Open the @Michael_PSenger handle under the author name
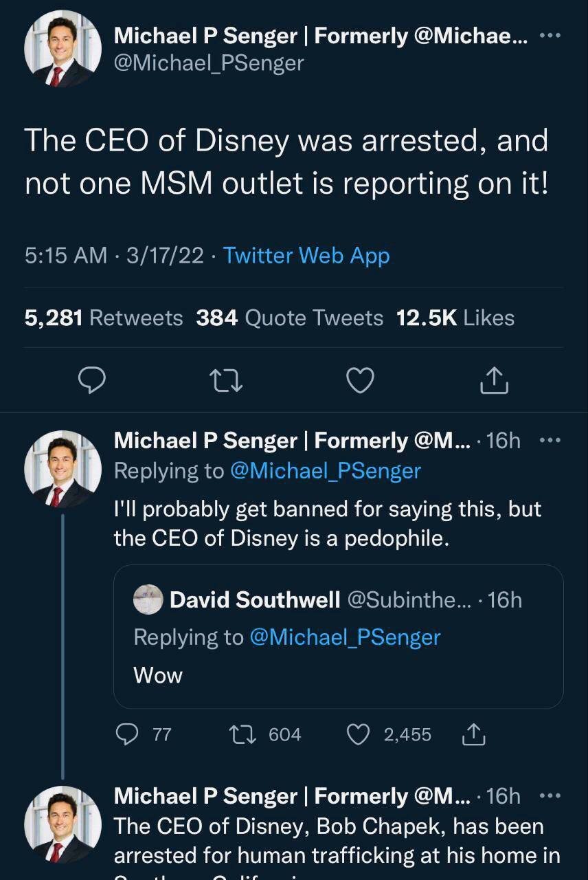The image size is (588, 880). (x=209, y=64)
